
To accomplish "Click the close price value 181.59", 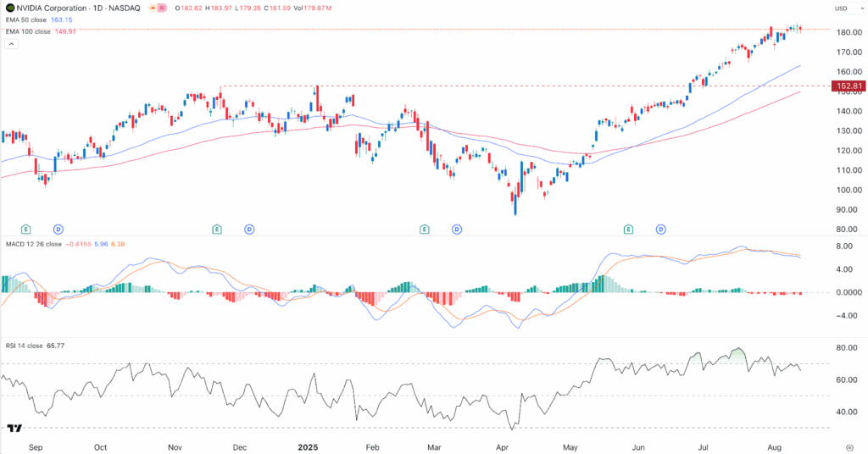I will coord(279,8).
